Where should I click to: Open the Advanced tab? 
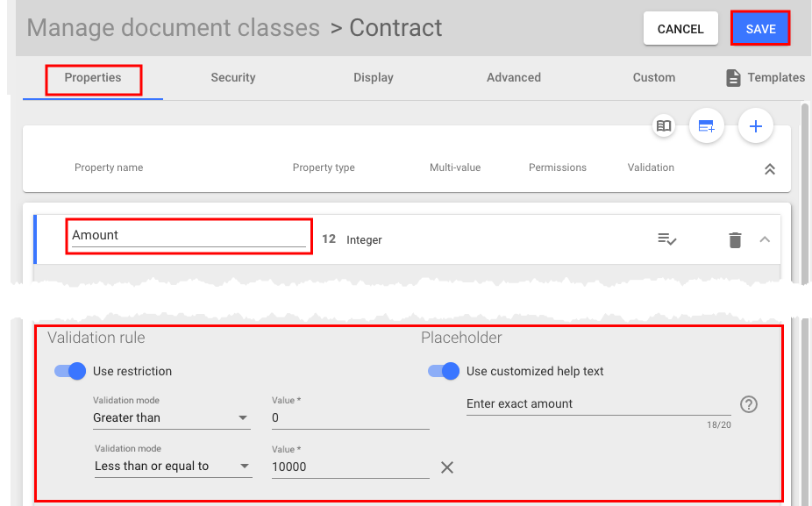click(513, 77)
